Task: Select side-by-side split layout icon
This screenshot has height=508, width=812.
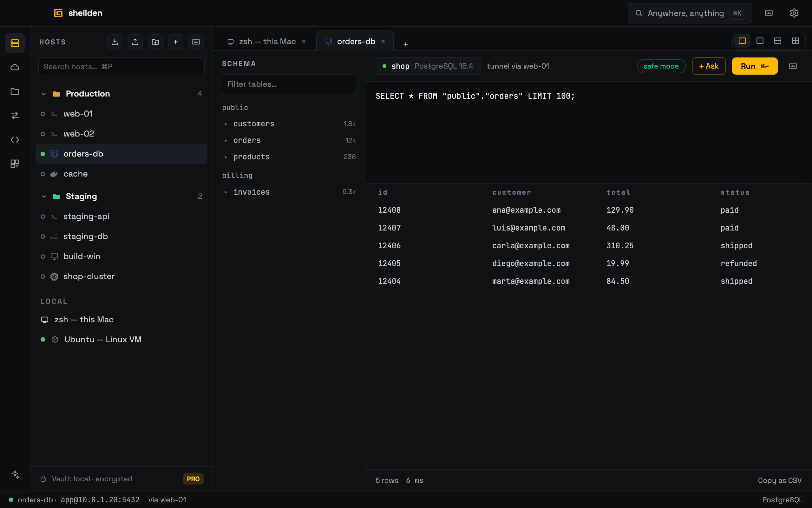Action: [x=760, y=41]
